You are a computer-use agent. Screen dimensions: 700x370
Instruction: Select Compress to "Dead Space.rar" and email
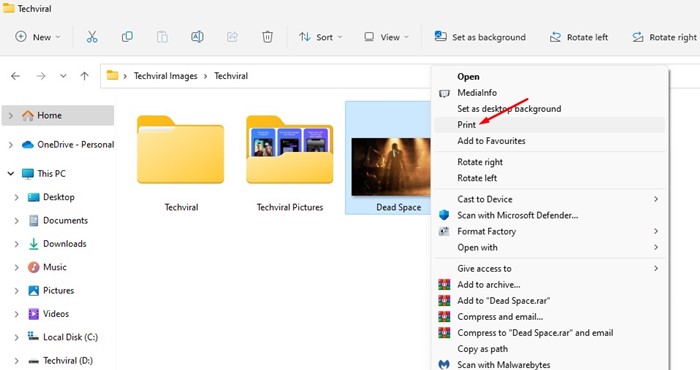tap(549, 333)
